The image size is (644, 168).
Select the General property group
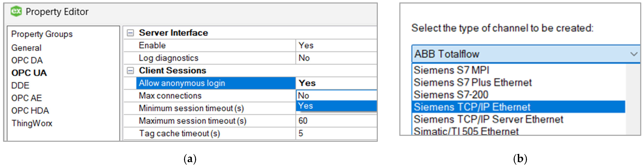(x=26, y=48)
